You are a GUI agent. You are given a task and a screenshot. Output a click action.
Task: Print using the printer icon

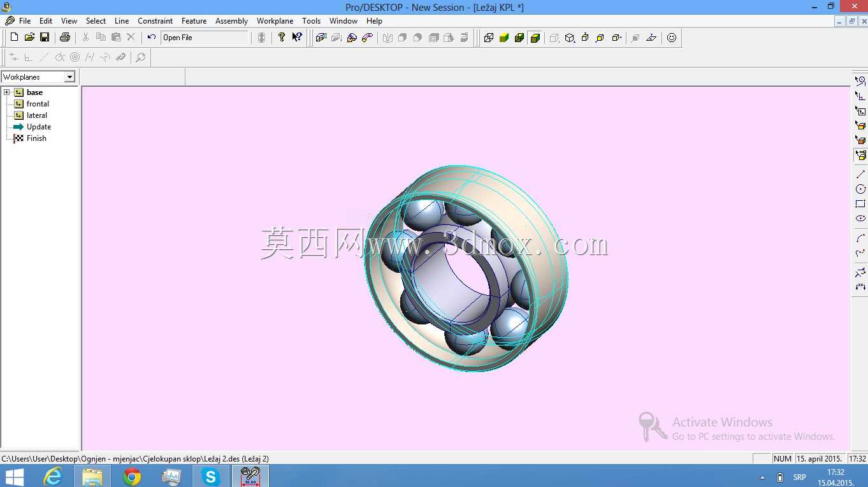(64, 38)
